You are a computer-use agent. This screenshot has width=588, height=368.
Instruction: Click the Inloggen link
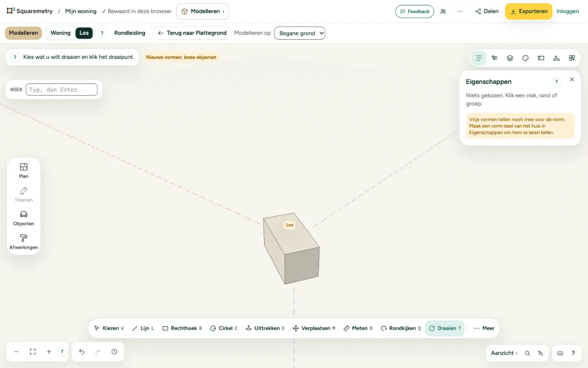coord(568,11)
